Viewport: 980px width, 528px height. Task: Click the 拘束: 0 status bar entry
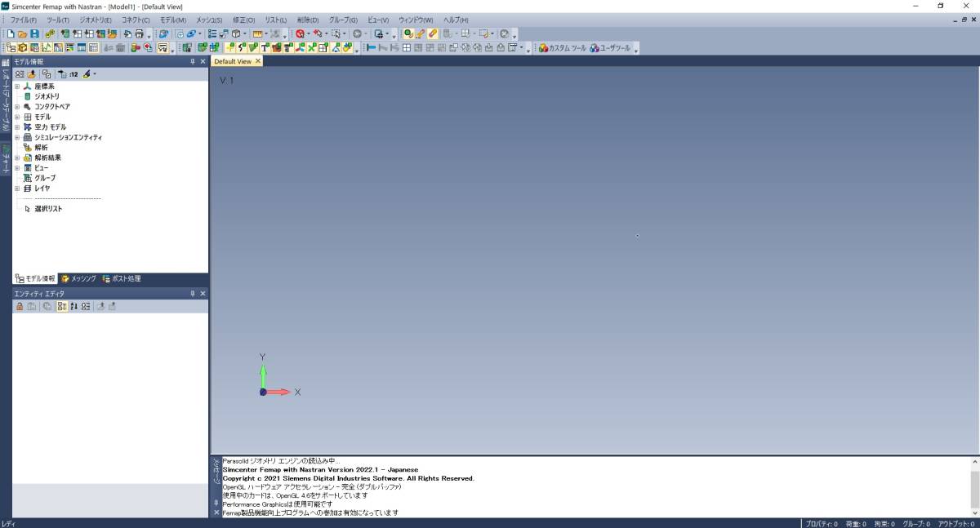coord(884,523)
